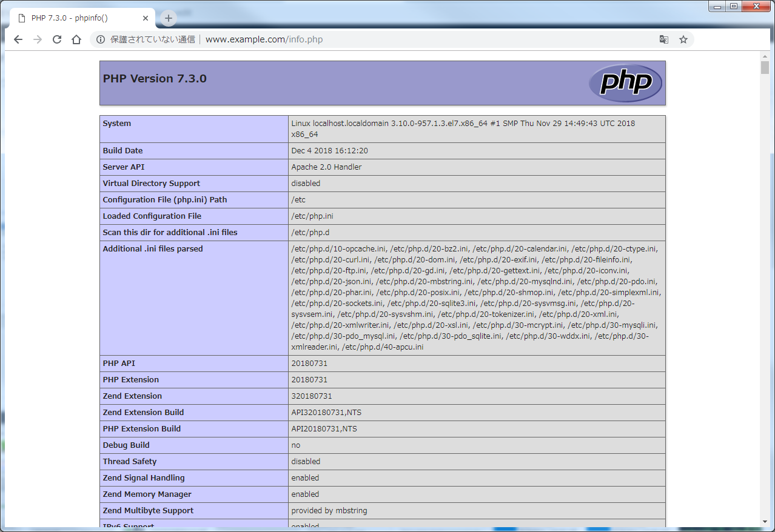Click the PHP logo in the header
Screen dimensions: 775x532
[x=625, y=83]
